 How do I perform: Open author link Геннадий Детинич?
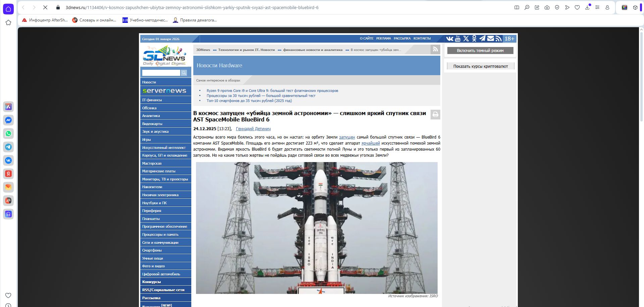pyautogui.click(x=253, y=129)
